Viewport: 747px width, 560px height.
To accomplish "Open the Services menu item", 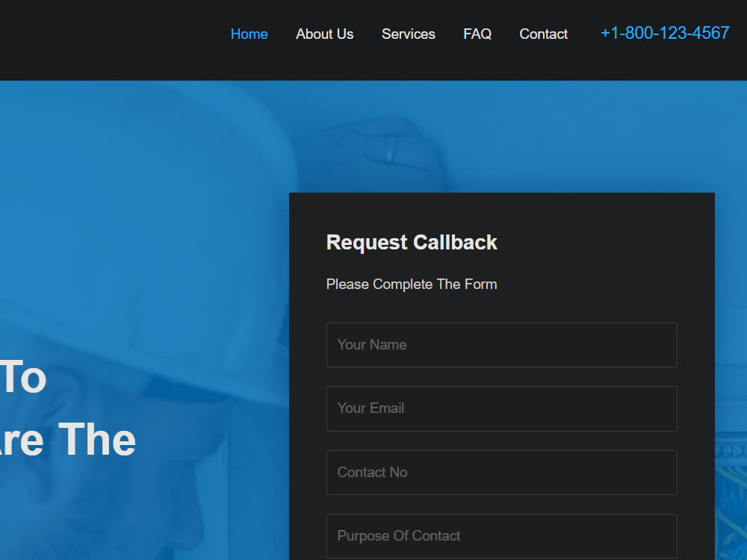I will (409, 34).
